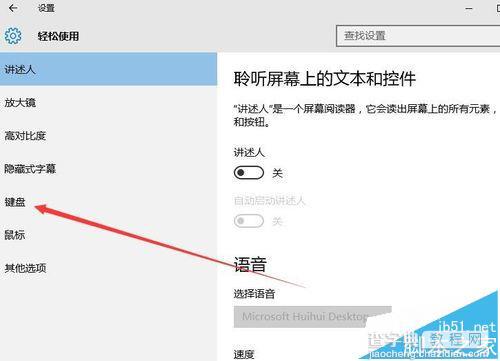Open the 键盘 (Keyboard) settings
The image size is (500, 361).
point(108,202)
